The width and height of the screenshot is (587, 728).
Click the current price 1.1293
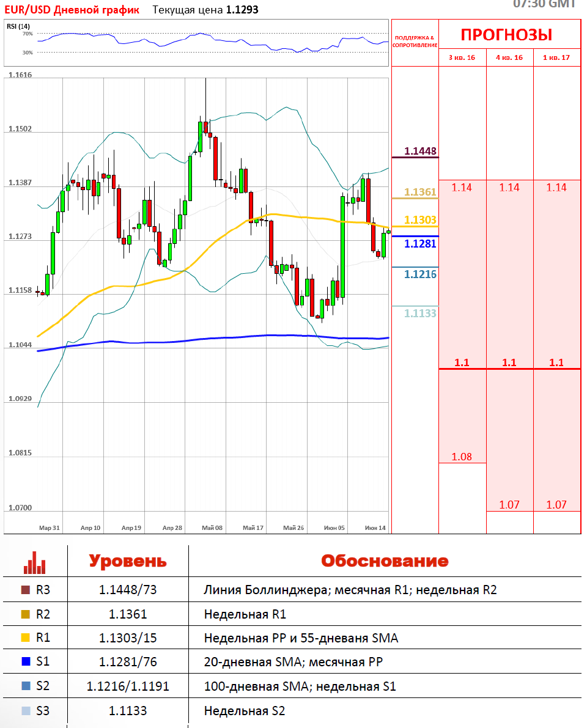[242, 10]
